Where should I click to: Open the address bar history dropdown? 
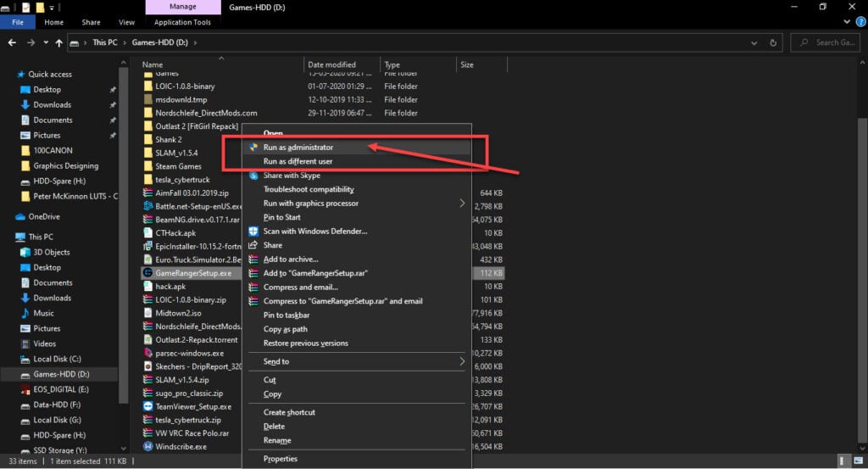tap(754, 42)
